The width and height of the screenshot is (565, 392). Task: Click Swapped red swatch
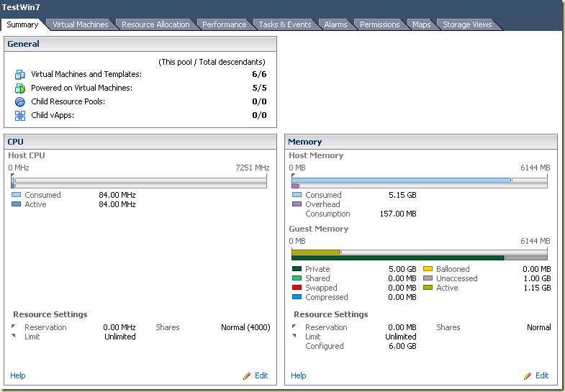coord(297,288)
